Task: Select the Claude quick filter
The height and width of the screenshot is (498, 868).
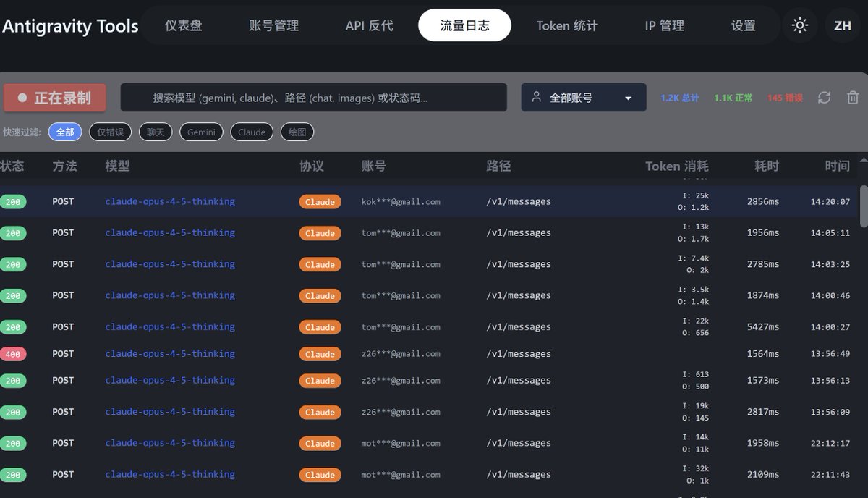Action: click(x=252, y=132)
